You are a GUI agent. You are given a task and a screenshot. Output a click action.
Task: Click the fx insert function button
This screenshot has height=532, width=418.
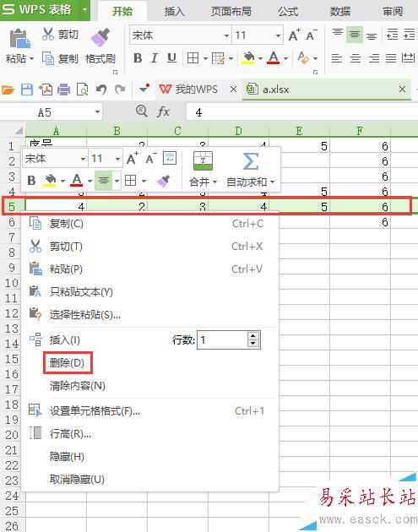click(x=163, y=111)
